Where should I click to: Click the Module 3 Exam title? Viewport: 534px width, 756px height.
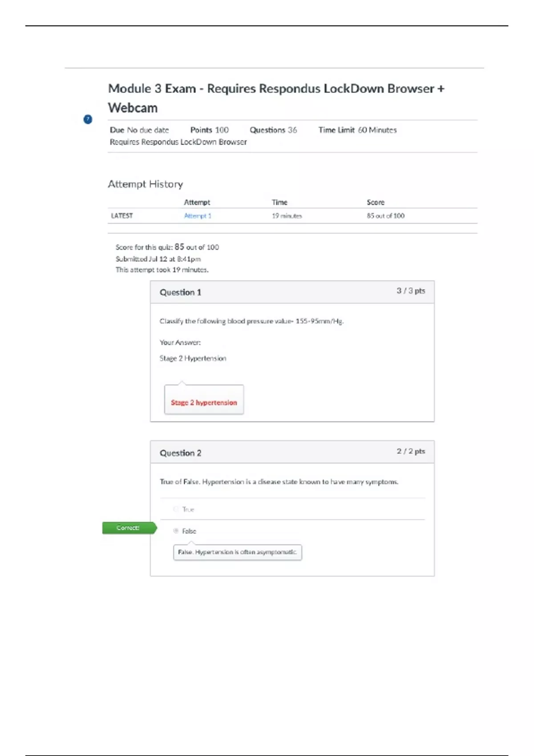pos(276,97)
